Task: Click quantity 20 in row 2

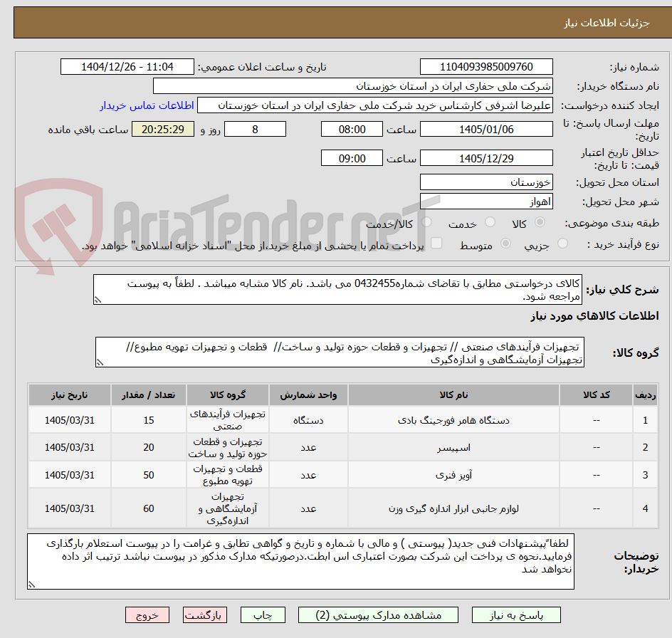Action: [149, 447]
